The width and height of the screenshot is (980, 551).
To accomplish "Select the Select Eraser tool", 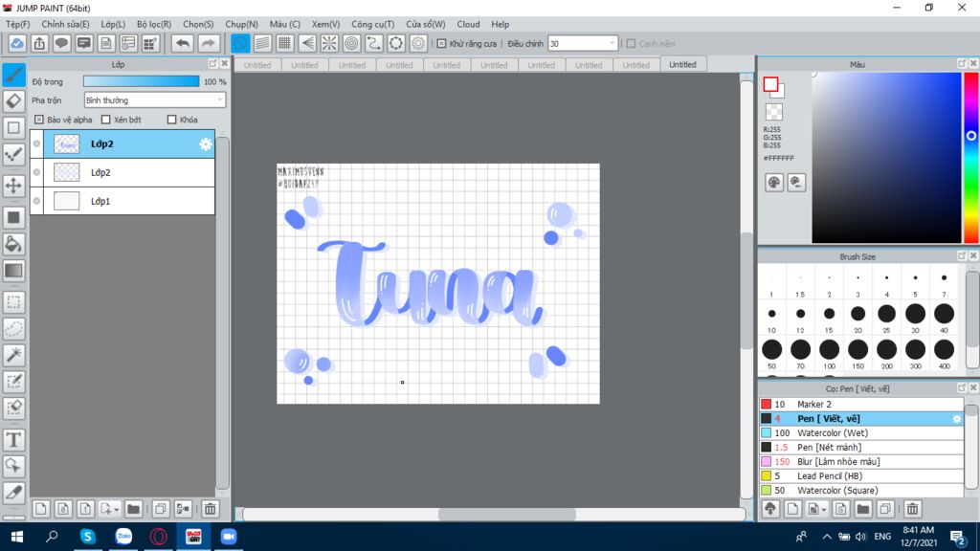I will (x=13, y=408).
